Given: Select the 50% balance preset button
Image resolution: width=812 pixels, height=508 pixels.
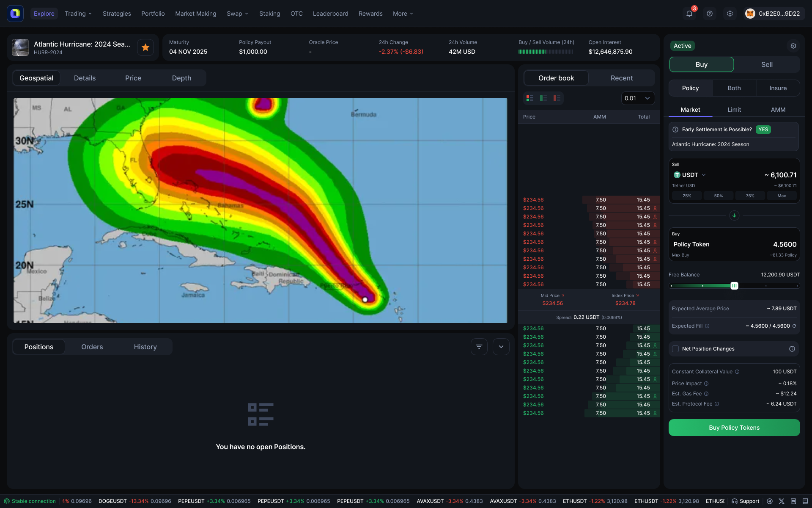Looking at the screenshot, I should click(718, 196).
